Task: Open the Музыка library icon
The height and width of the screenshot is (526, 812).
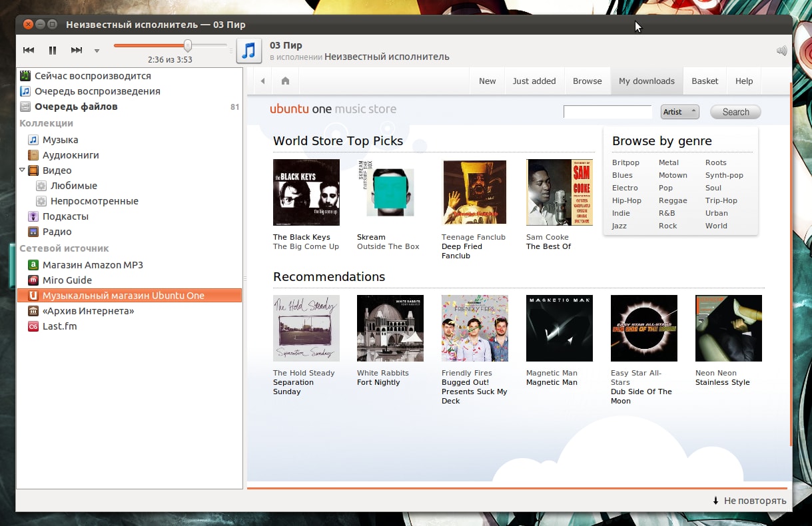Action: pos(33,140)
